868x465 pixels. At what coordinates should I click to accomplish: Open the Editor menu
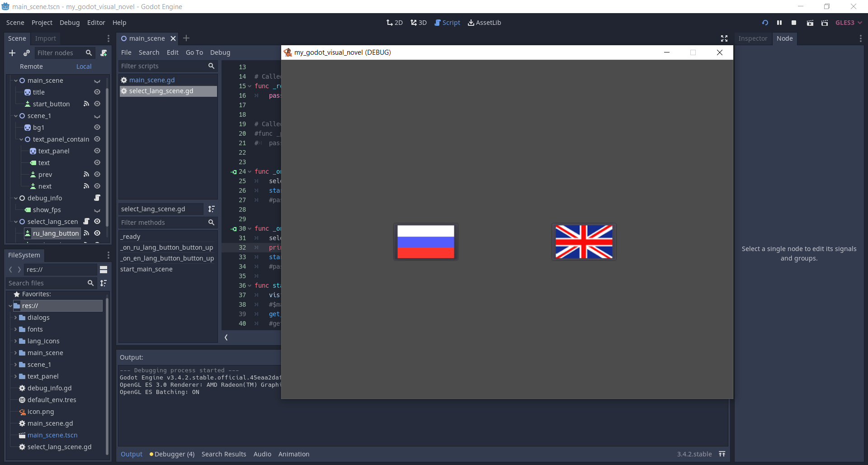click(96, 23)
